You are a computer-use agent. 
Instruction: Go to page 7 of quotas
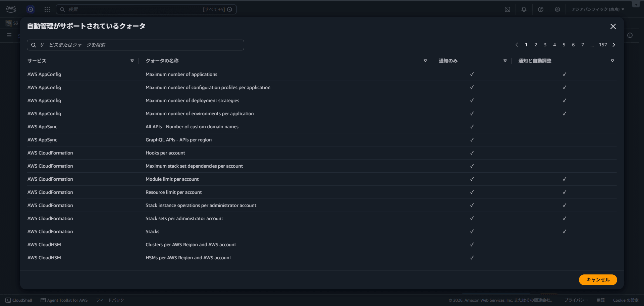583,45
